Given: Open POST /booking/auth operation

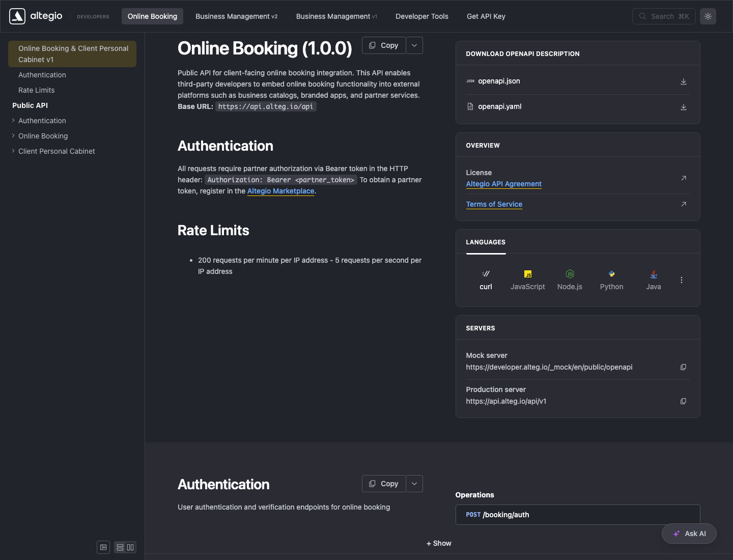Looking at the screenshot, I should point(578,515).
